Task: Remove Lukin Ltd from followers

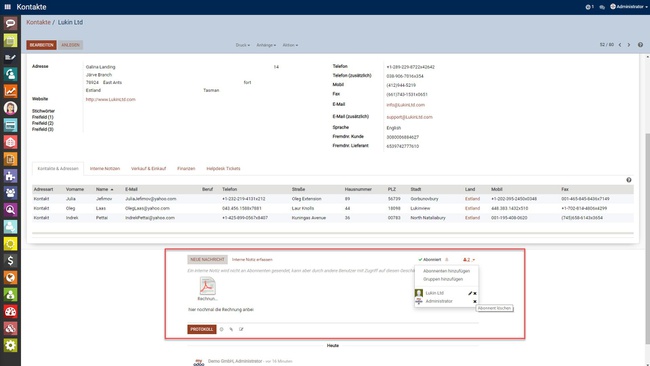Action: coord(475,293)
